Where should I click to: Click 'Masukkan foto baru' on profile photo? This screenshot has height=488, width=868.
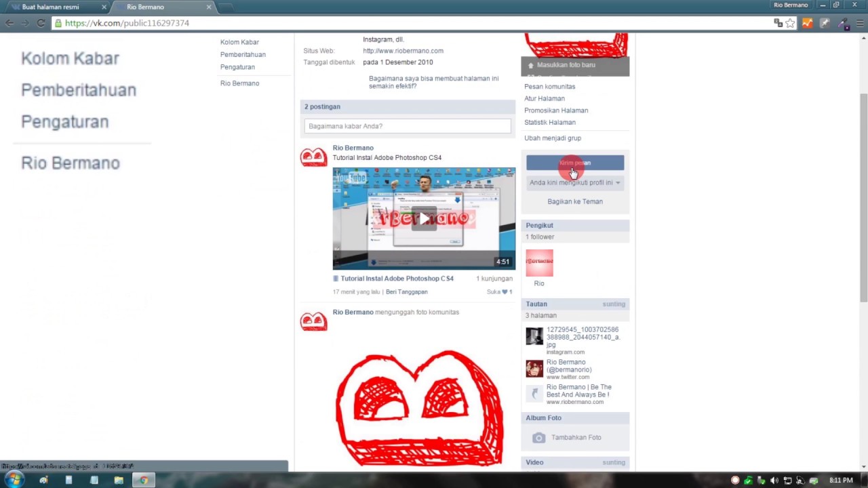coord(566,65)
